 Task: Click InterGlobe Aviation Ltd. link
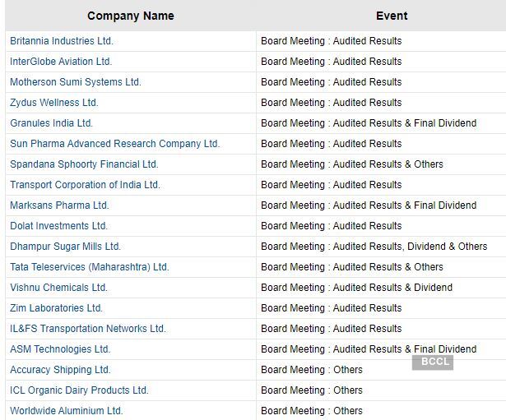[61, 62]
